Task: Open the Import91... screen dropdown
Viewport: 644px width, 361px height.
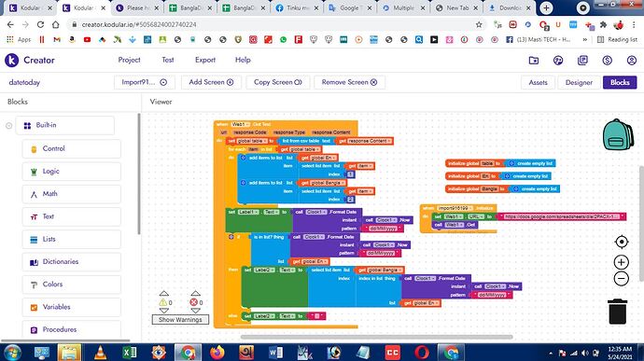Action: pyautogui.click(x=145, y=82)
